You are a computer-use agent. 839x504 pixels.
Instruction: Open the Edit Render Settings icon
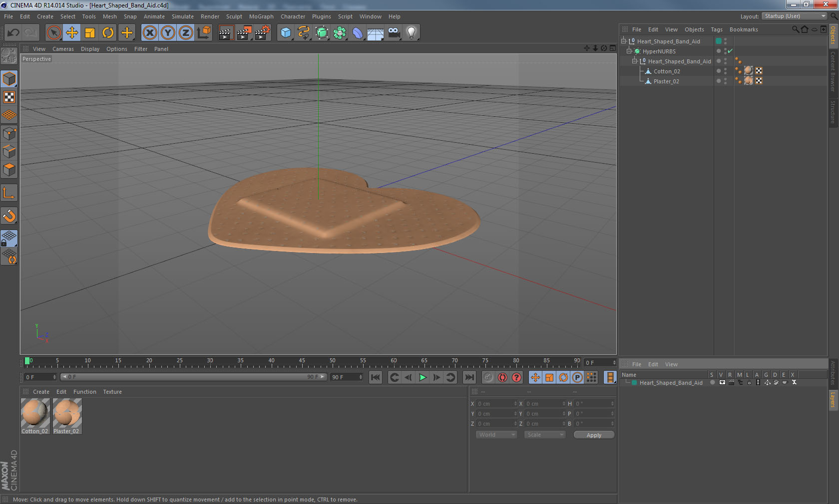pyautogui.click(x=263, y=33)
